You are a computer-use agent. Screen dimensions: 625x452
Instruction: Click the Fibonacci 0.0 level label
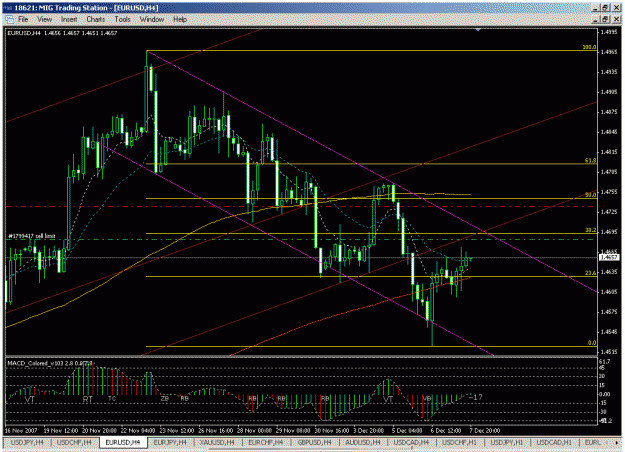592,343
